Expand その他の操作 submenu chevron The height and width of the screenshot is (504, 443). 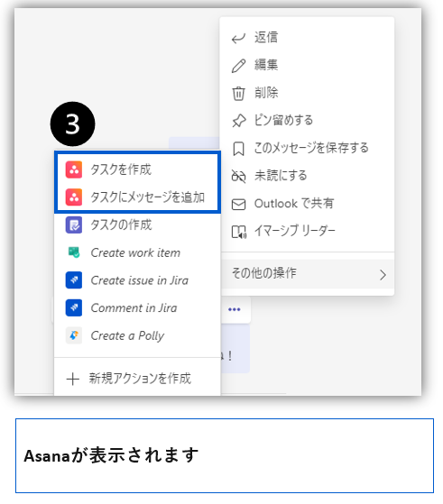pyautogui.click(x=383, y=275)
